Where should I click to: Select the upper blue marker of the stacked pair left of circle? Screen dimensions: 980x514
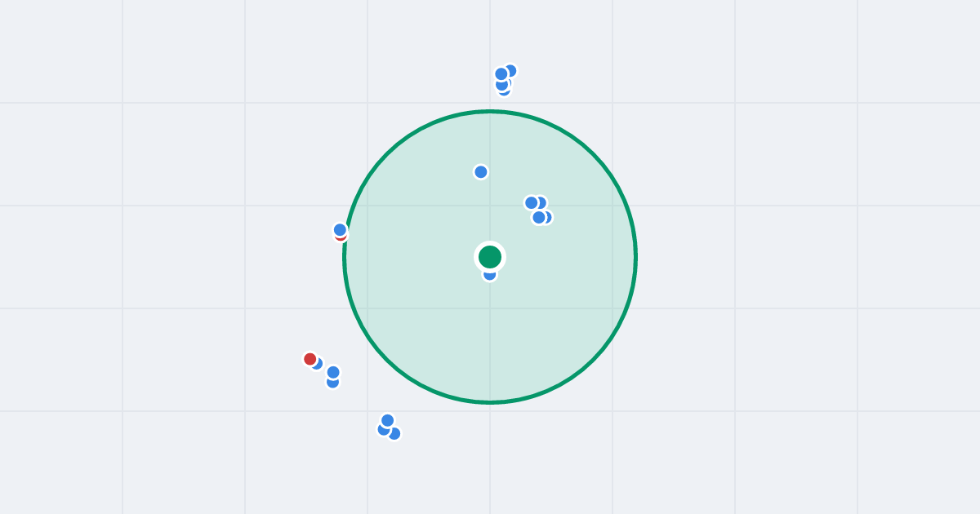tap(333, 373)
